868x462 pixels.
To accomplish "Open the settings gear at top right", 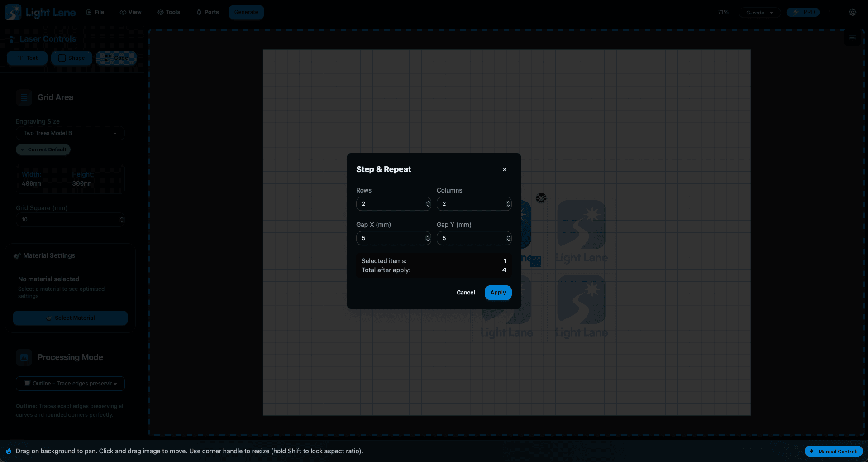I will (x=853, y=12).
